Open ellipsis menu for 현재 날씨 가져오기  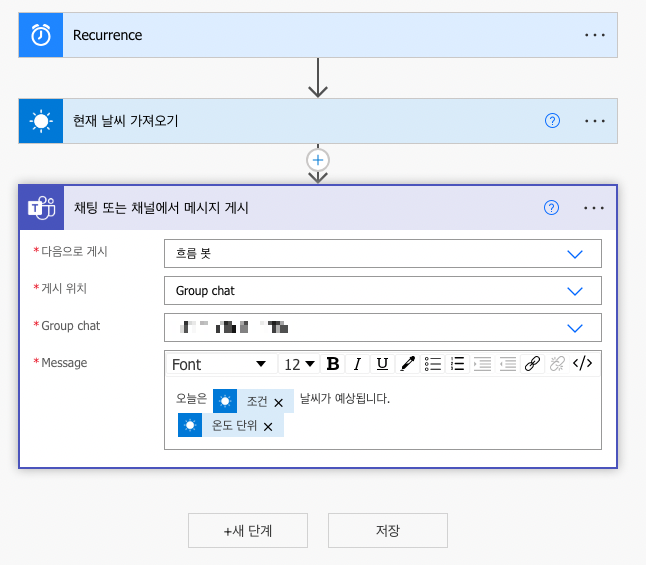click(595, 121)
